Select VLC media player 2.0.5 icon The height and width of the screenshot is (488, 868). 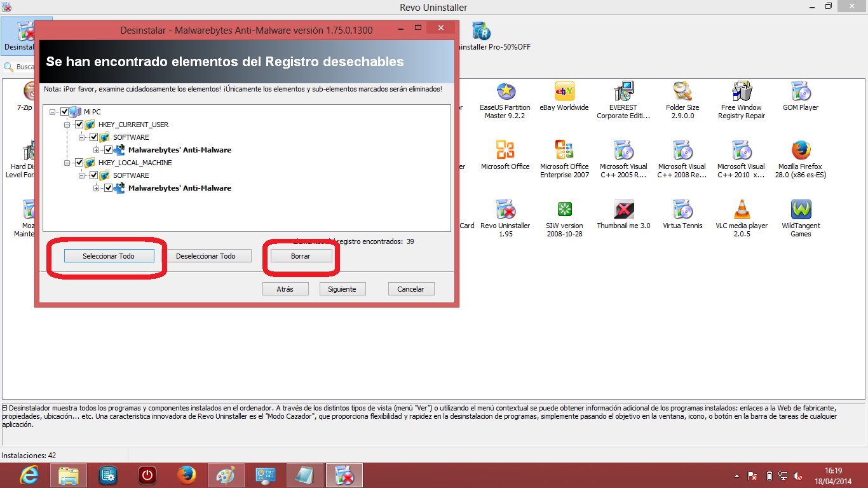[x=742, y=209]
